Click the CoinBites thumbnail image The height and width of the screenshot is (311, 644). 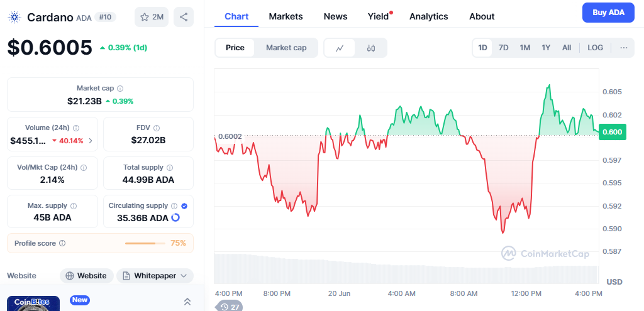tap(33, 303)
